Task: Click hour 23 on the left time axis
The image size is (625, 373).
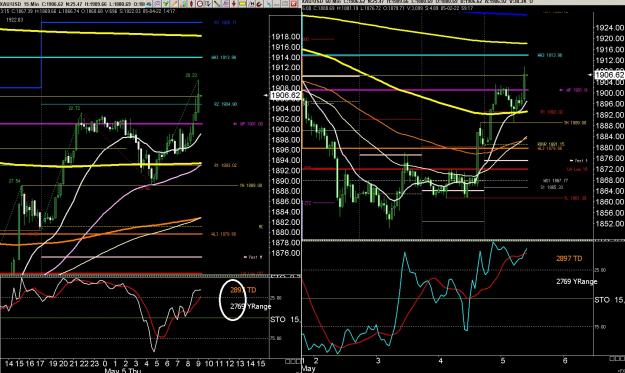Action: (94, 364)
